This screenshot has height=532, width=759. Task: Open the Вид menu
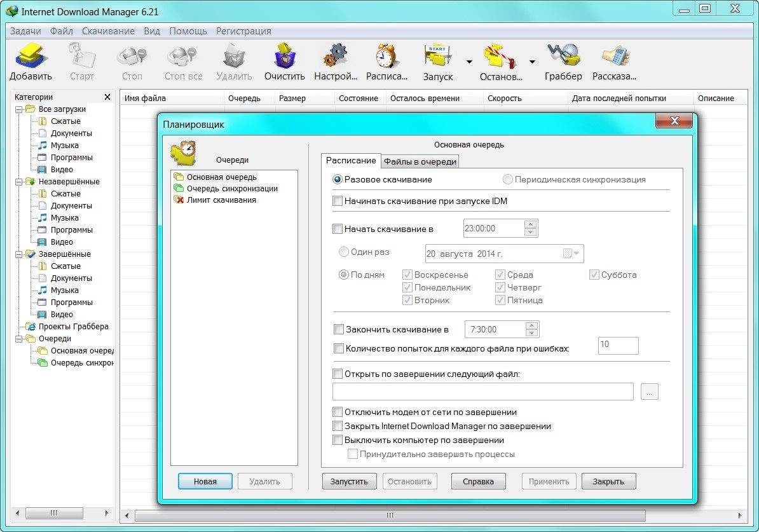[x=151, y=31]
